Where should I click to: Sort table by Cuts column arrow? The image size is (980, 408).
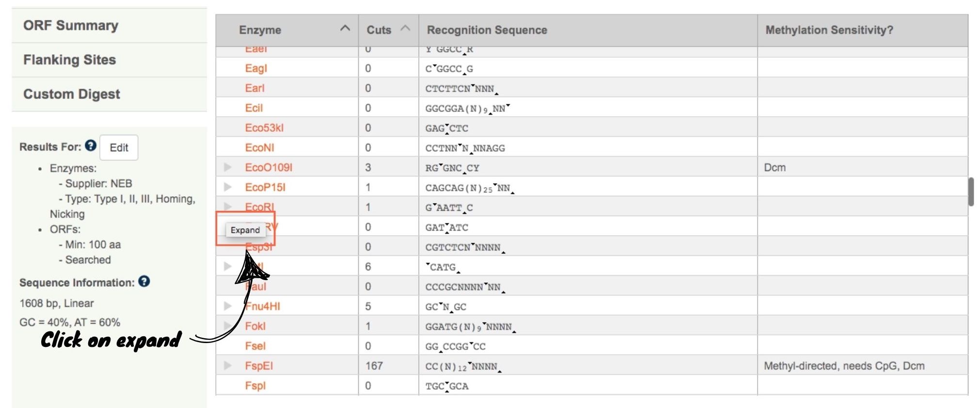pyautogui.click(x=405, y=29)
